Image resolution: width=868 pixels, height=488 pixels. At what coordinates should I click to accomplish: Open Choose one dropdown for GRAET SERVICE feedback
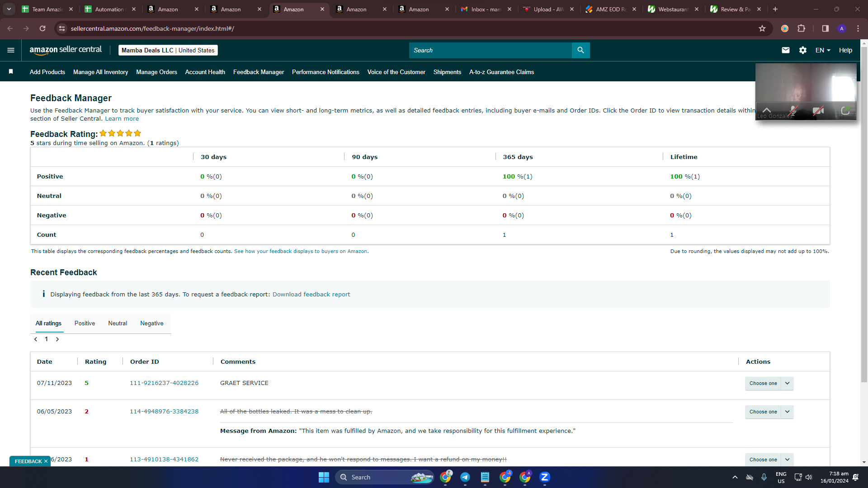pyautogui.click(x=769, y=383)
